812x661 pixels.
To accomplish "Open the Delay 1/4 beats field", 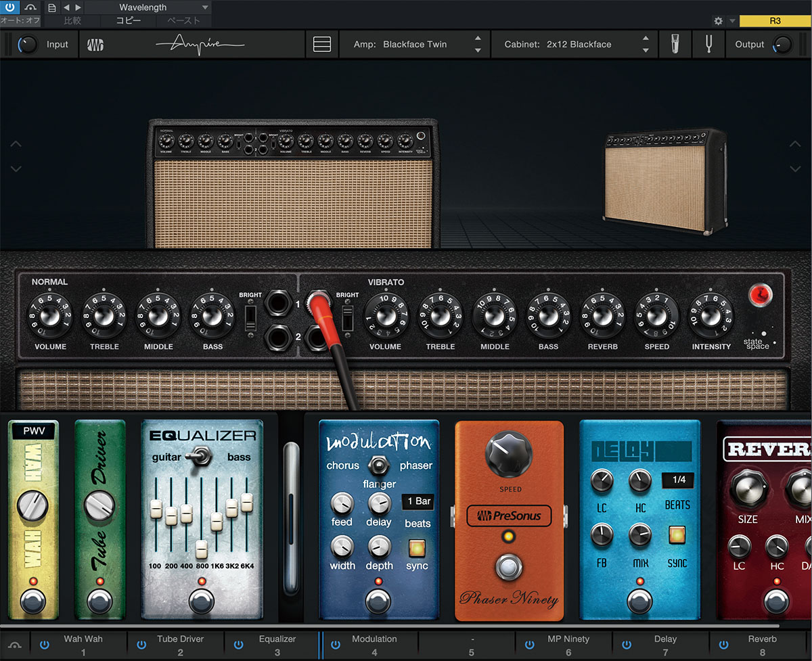I will [678, 480].
